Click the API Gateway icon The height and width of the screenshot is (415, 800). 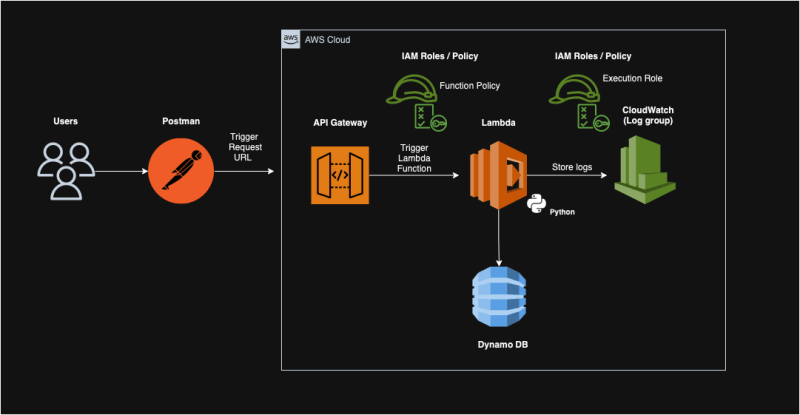pyautogui.click(x=340, y=175)
